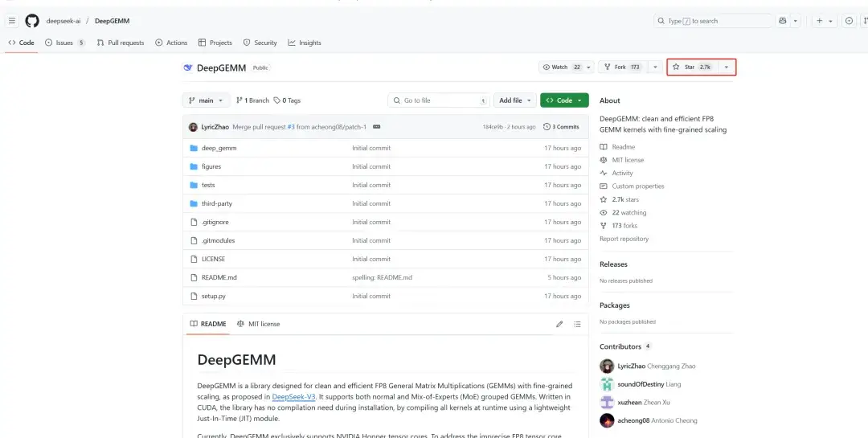The image size is (868, 438).
Task: View the 3 Commits history
Action: (x=561, y=127)
